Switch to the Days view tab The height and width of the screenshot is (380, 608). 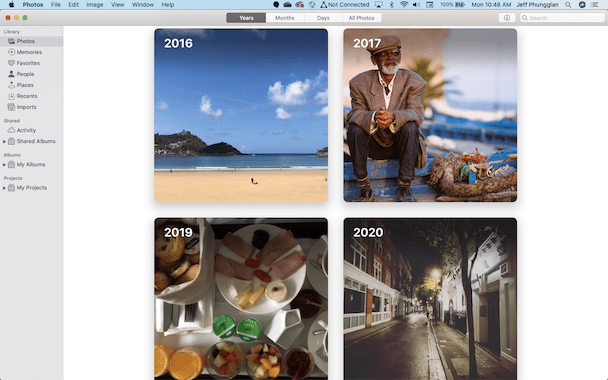[323, 18]
